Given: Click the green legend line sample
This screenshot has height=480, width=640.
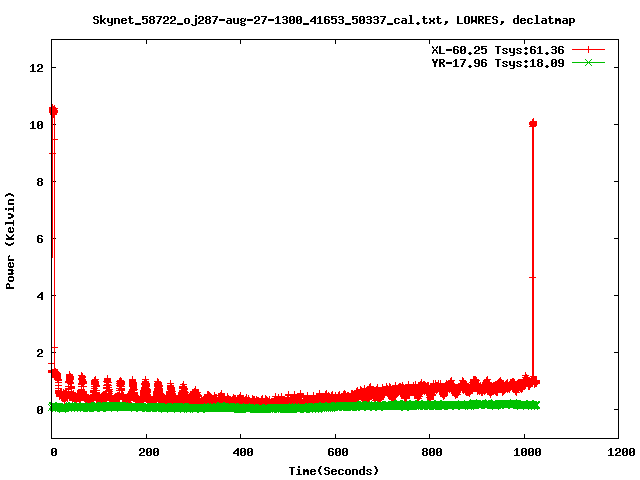Looking at the screenshot, I should point(588,62).
